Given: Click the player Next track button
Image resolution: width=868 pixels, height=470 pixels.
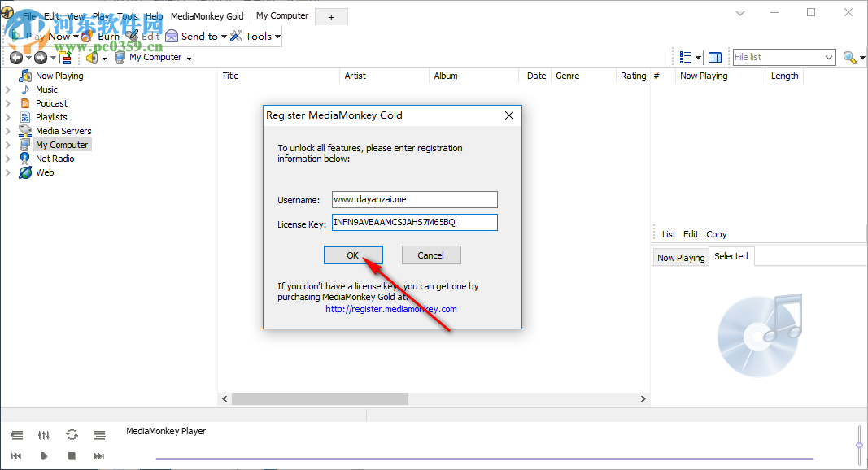Looking at the screenshot, I should 99,455.
